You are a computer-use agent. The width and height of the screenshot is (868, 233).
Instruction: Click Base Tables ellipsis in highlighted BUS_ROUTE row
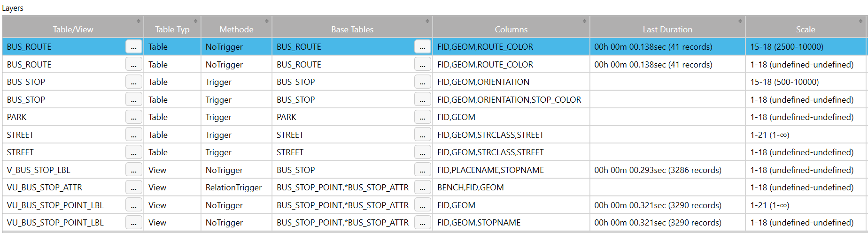click(423, 47)
